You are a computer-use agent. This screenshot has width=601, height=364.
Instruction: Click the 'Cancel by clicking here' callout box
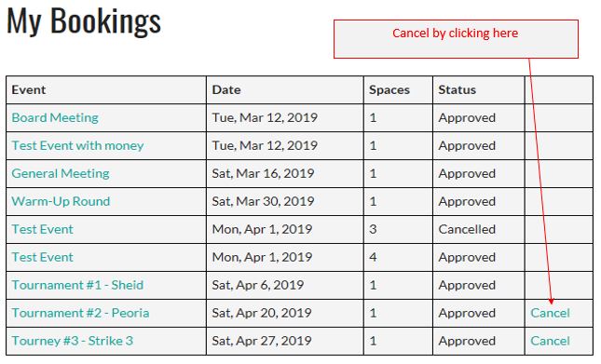point(456,39)
